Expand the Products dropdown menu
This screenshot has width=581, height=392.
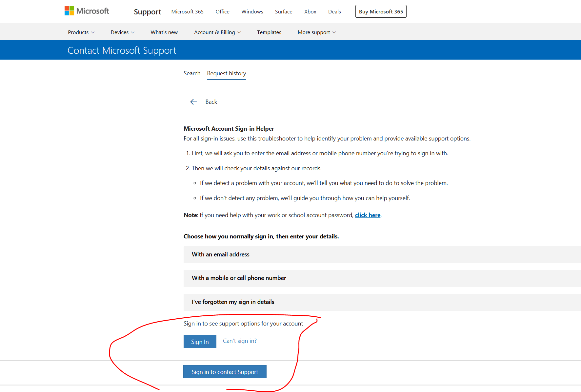[x=81, y=32]
